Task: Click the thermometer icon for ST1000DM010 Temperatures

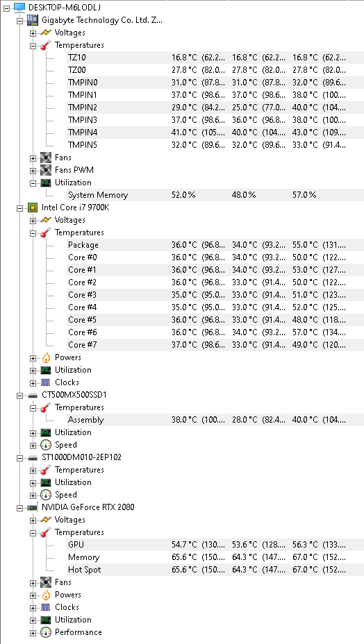Action: pyautogui.click(x=46, y=470)
